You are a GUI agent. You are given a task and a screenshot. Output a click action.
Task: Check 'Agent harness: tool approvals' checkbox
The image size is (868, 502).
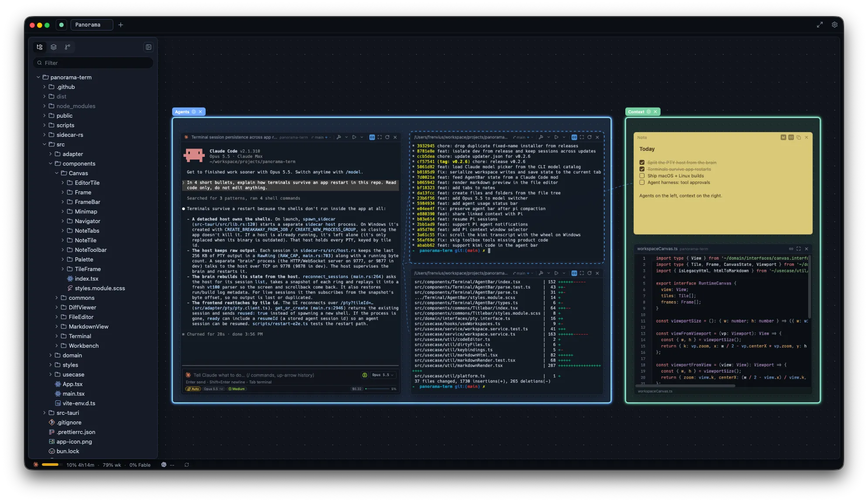click(x=642, y=183)
